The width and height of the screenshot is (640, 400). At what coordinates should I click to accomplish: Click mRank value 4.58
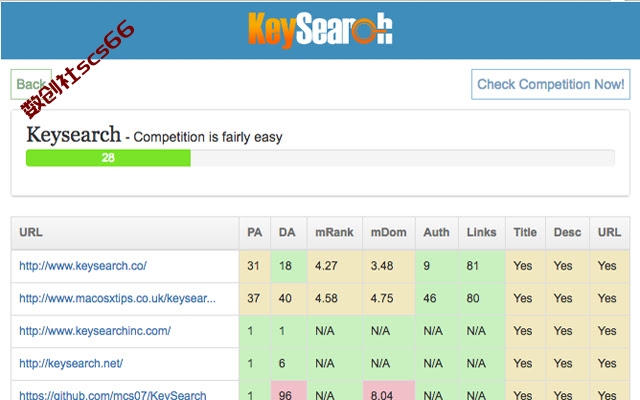[326, 298]
